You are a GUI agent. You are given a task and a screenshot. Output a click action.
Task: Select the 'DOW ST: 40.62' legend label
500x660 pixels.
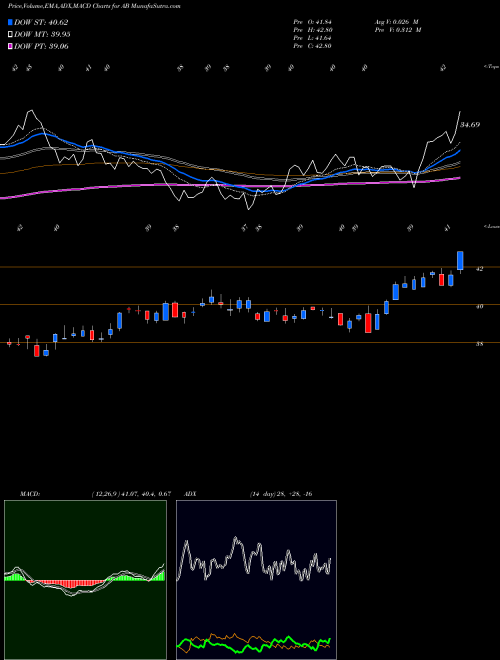(x=41, y=22)
